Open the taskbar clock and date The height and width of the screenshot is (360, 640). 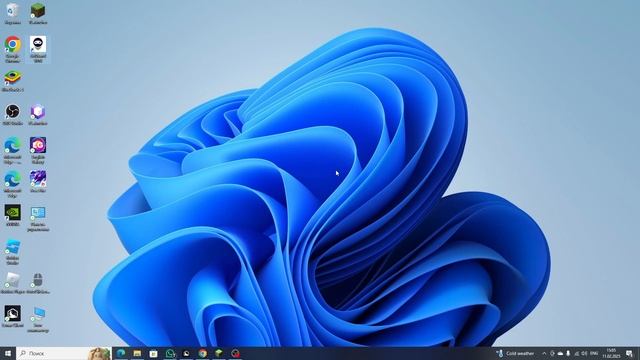pyautogui.click(x=611, y=353)
